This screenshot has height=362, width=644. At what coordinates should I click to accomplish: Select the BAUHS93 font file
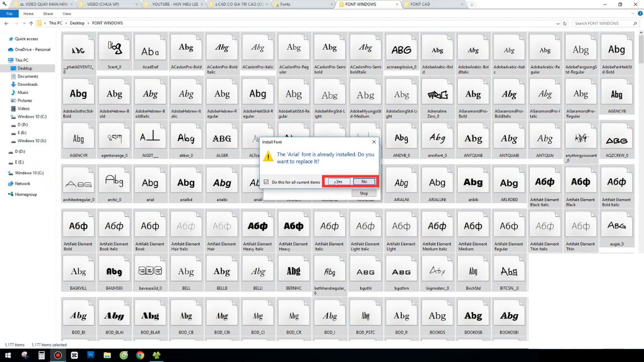[x=114, y=274]
